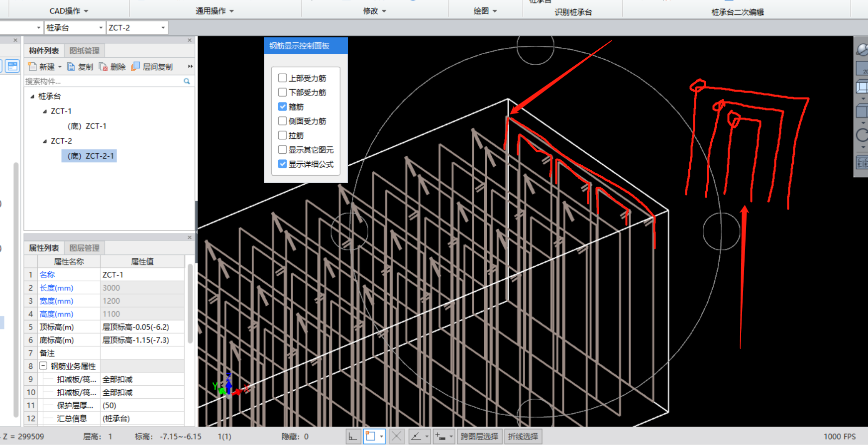Switch to the 2D view icon
Viewport: 868px width, 445px height.
[x=862, y=68]
